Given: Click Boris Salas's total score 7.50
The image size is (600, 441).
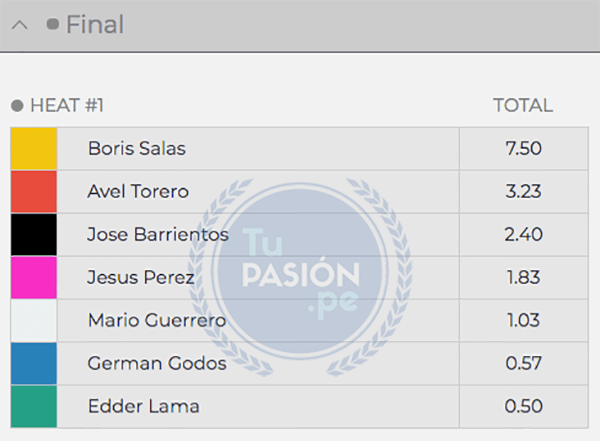Looking at the screenshot, I should pyautogui.click(x=523, y=149).
